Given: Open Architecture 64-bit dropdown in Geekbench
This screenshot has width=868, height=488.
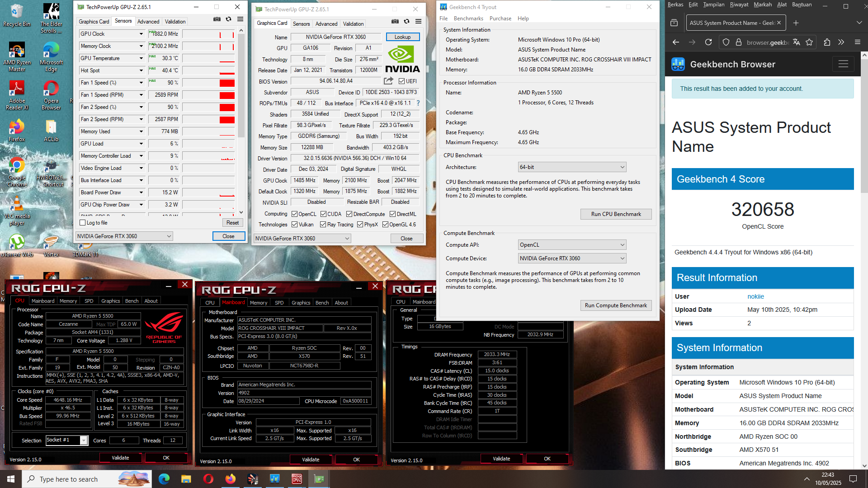Looking at the screenshot, I should coord(572,167).
